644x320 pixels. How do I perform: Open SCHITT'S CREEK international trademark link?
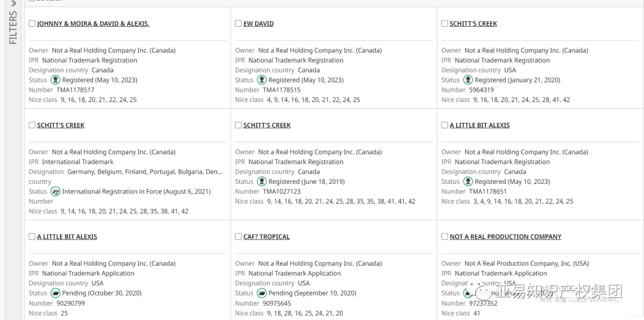60,125
